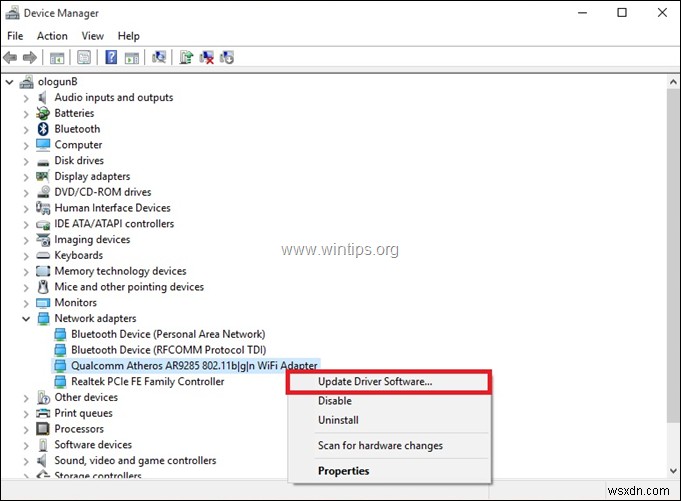Click the Mice and other pointing devices icon
The height and width of the screenshot is (501, 681).
43,287
